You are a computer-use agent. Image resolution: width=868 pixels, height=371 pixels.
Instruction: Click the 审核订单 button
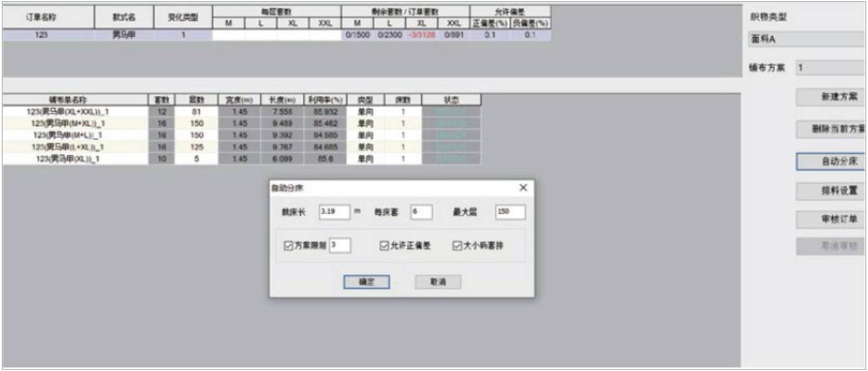832,220
